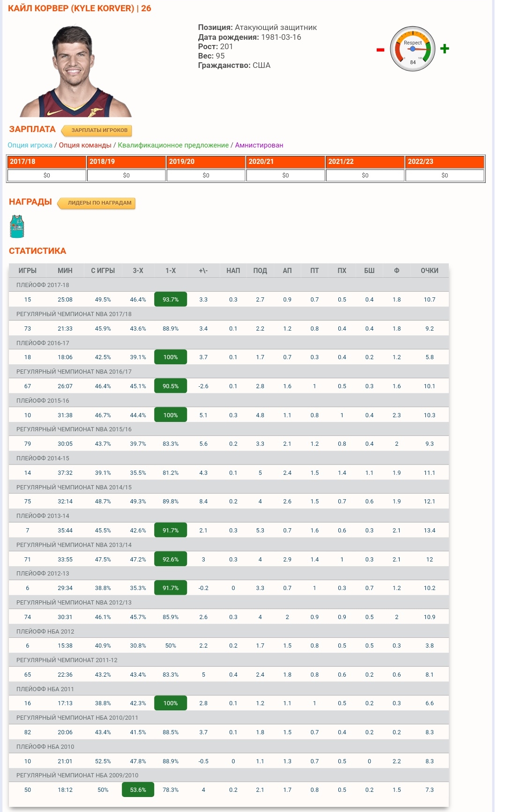The height and width of the screenshot is (812, 506).
Task: Click the РЕГУЛЯРНЫЙ ЧЕМПИОНАТ 2011-12 row label
Action: tap(67, 660)
